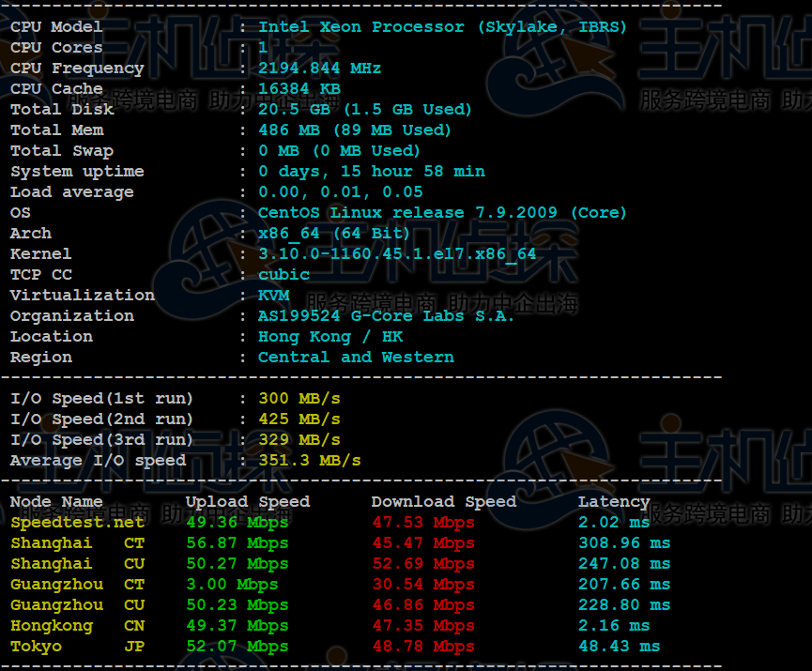Click the TCP CC value cubic
Screen dimensions: 812x671
coord(283,275)
